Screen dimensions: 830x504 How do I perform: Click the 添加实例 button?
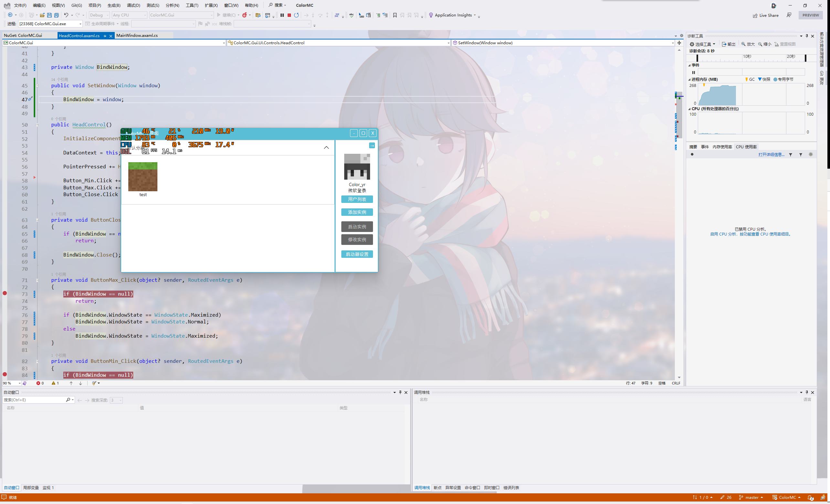357,212
